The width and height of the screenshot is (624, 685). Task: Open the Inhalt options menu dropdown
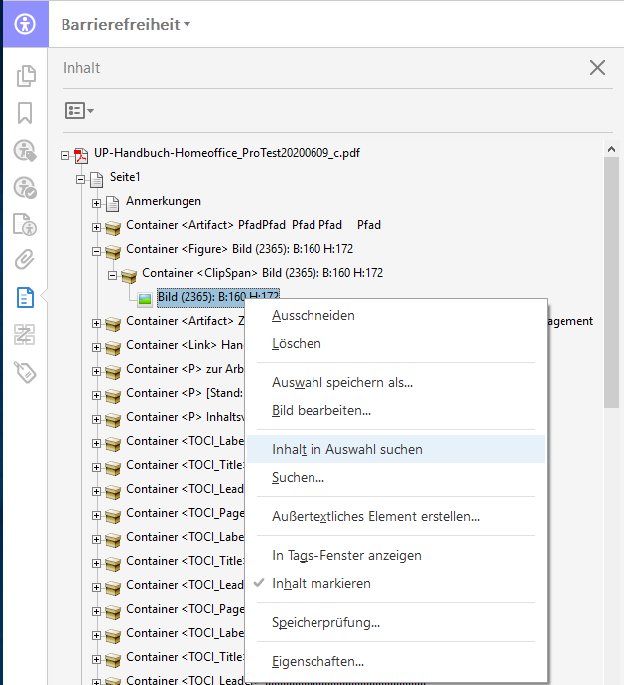pos(79,110)
